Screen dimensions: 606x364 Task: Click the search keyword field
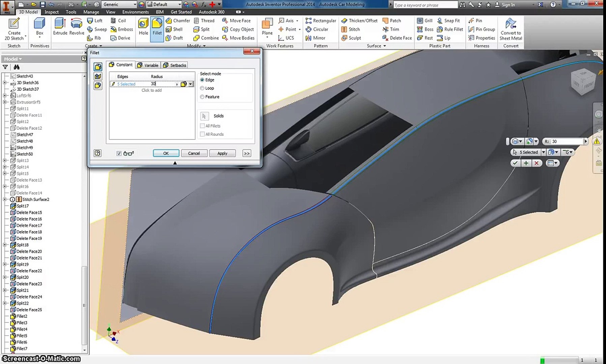click(425, 5)
